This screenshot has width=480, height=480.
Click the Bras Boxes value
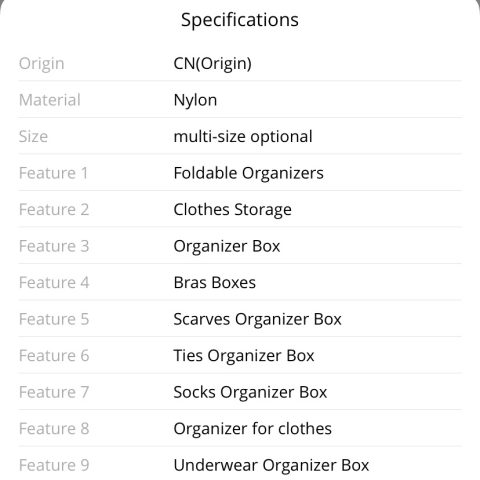coord(215,283)
